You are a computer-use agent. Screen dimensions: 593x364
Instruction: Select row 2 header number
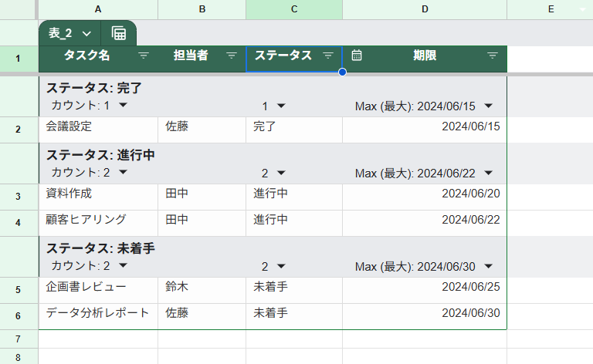click(18, 130)
